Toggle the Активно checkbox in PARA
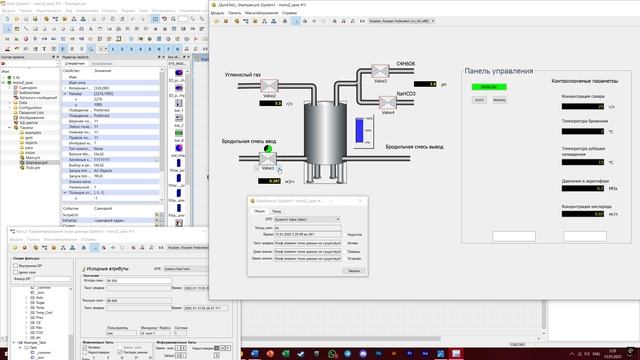The height and width of the screenshot is (360, 640). [85, 347]
